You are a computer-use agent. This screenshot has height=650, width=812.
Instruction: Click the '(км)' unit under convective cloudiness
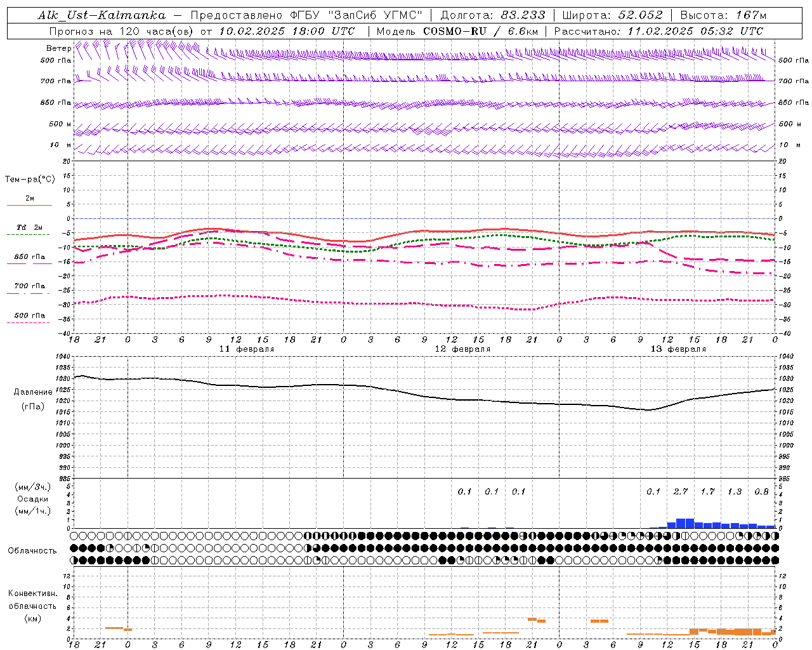click(x=32, y=618)
